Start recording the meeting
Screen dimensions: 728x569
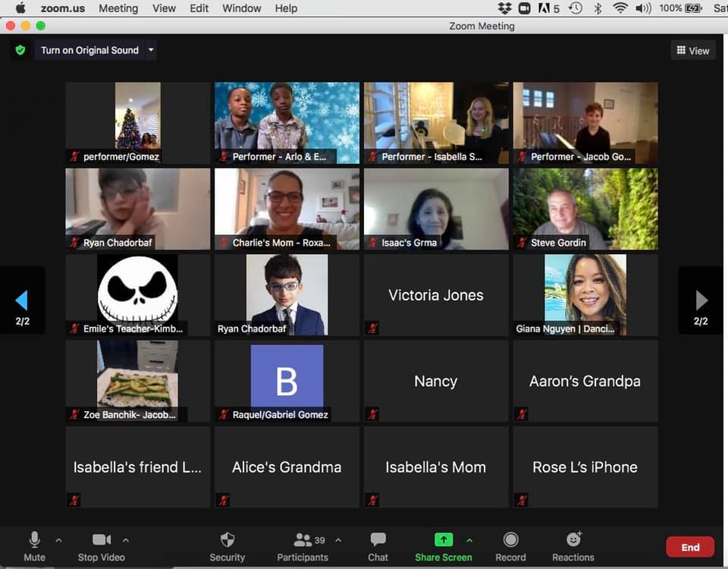pyautogui.click(x=510, y=546)
